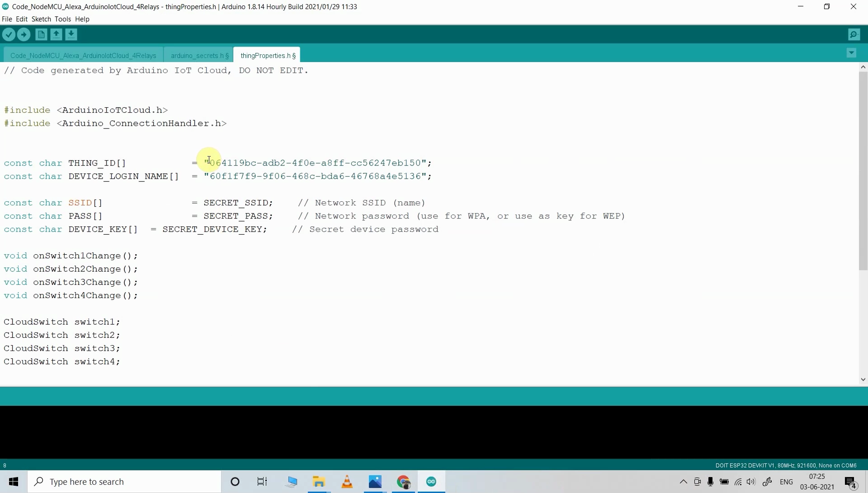868x493 pixels.
Task: Open Wi-Fi network tray icon
Action: (x=738, y=482)
